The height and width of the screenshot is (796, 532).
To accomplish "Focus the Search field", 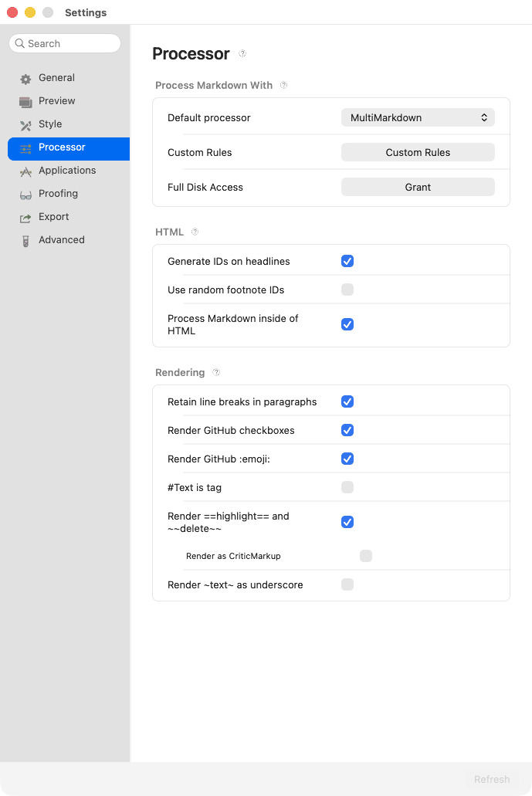I will click(x=65, y=43).
